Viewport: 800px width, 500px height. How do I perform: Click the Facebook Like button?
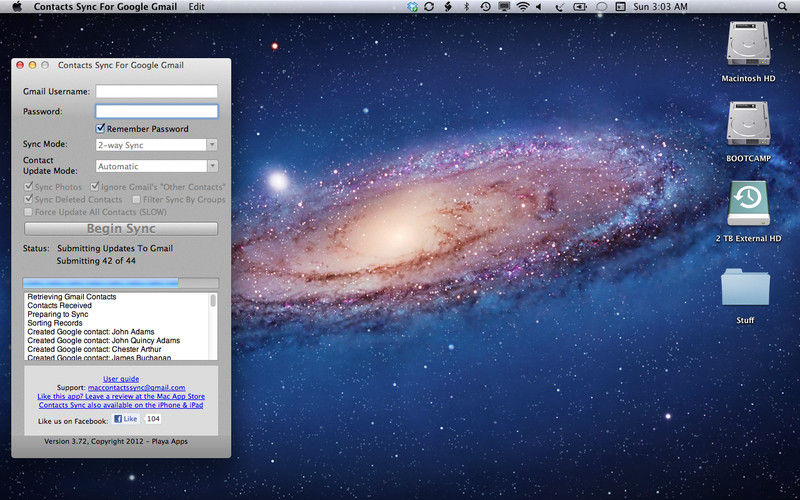126,419
